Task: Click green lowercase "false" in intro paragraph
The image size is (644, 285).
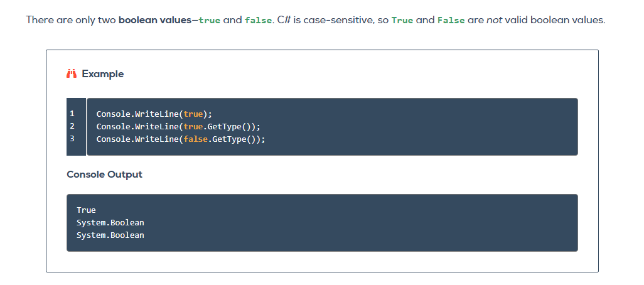Action: (257, 20)
